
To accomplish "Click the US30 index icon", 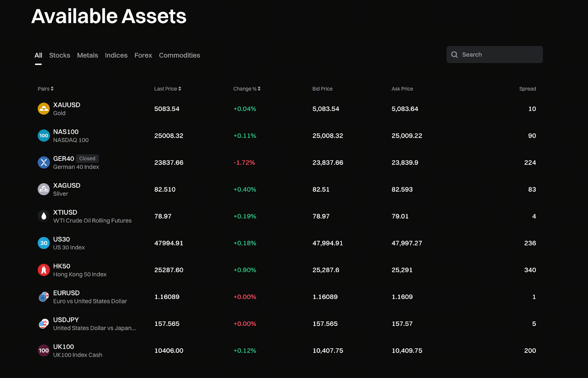I will 44,243.
